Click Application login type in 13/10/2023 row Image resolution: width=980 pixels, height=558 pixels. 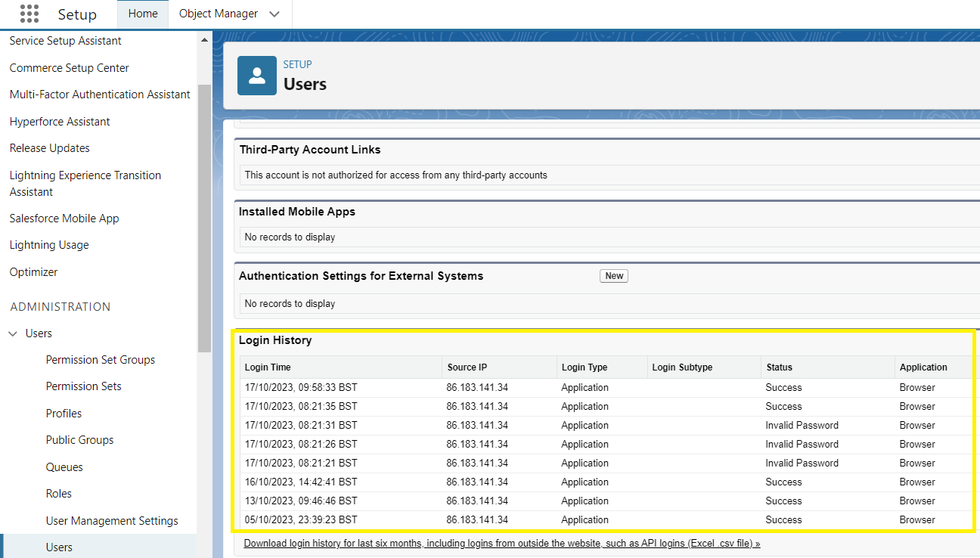585,501
